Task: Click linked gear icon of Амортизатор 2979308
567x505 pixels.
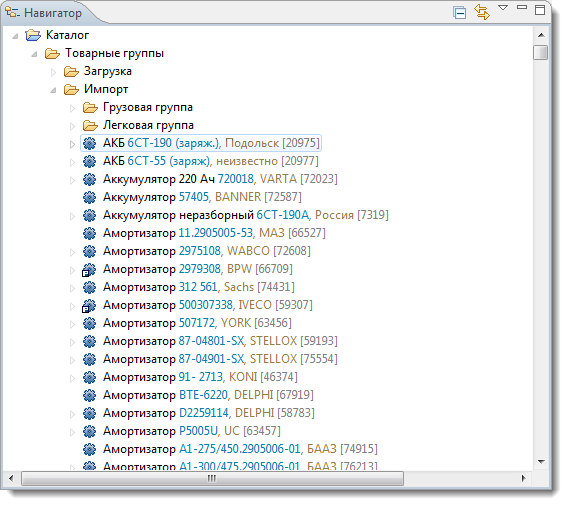Action: click(x=89, y=270)
